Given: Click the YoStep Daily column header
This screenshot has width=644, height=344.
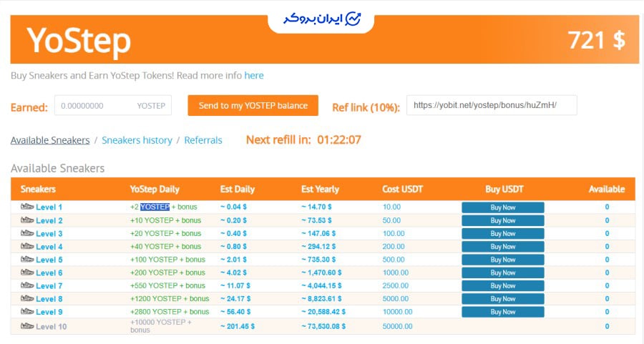Looking at the screenshot, I should pyautogui.click(x=155, y=190).
